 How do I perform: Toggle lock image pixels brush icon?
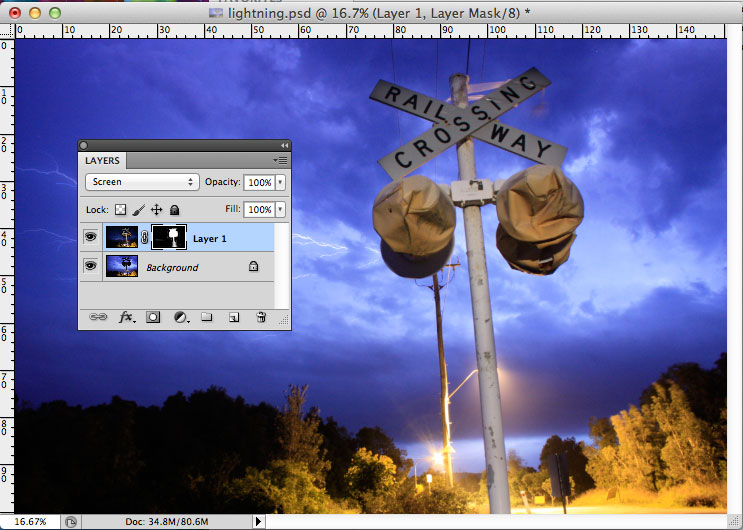click(139, 210)
